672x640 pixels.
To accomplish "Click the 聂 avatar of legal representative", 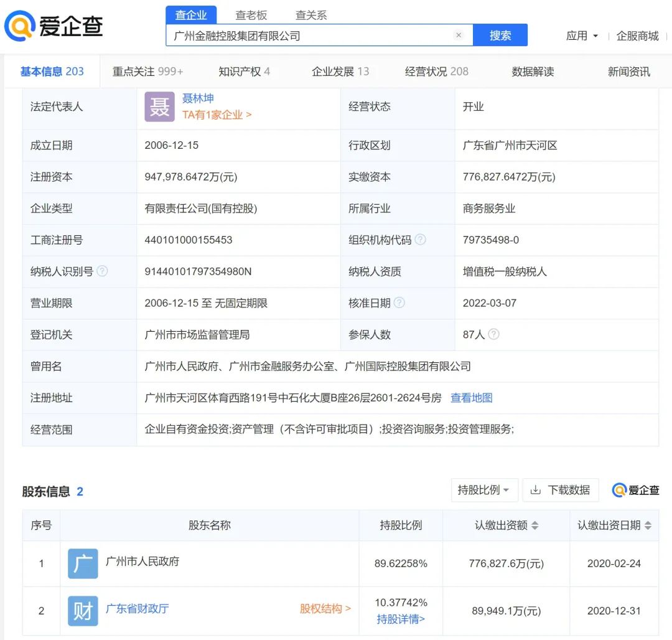I will point(159,106).
